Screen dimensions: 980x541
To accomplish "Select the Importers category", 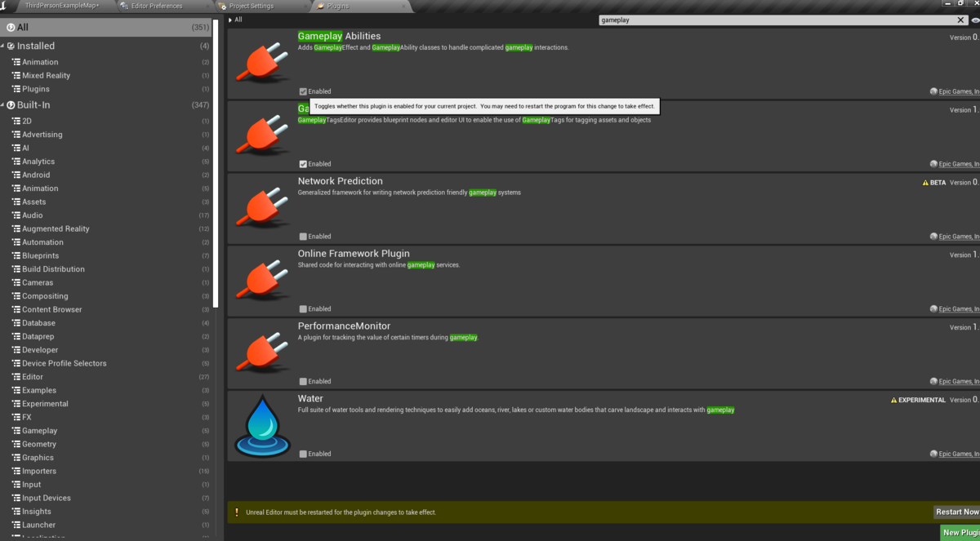I will click(x=106, y=471).
